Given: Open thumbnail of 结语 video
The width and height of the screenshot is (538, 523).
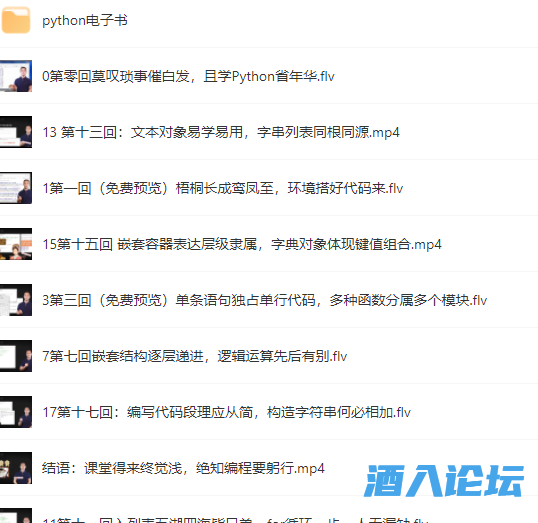Looking at the screenshot, I should pos(16,467).
